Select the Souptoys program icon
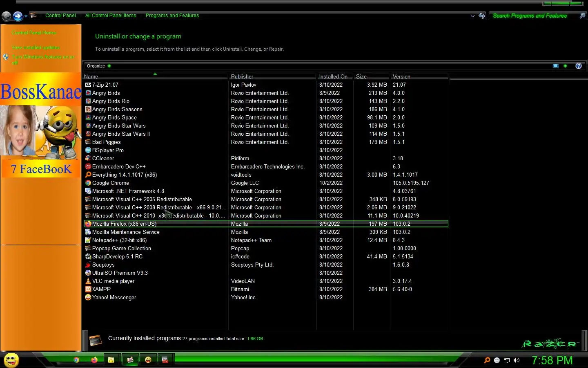This screenshot has width=588, height=368. 88,265
